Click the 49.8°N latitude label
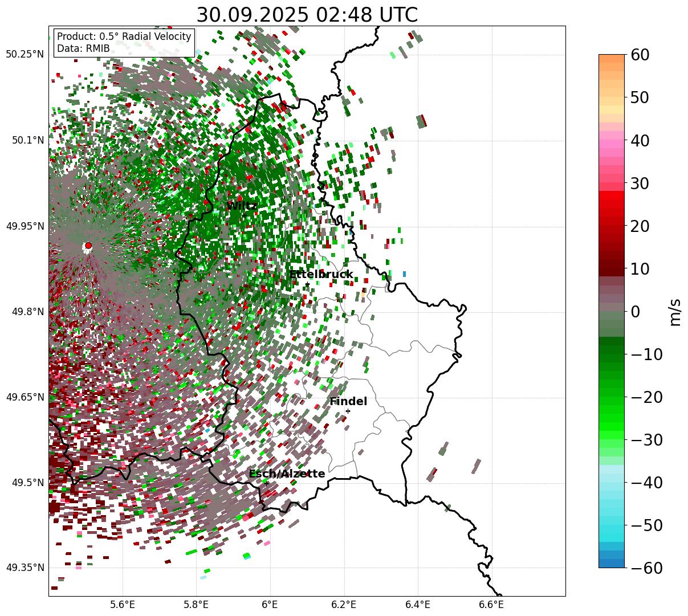Image resolution: width=688 pixels, height=616 pixels. pyautogui.click(x=27, y=312)
